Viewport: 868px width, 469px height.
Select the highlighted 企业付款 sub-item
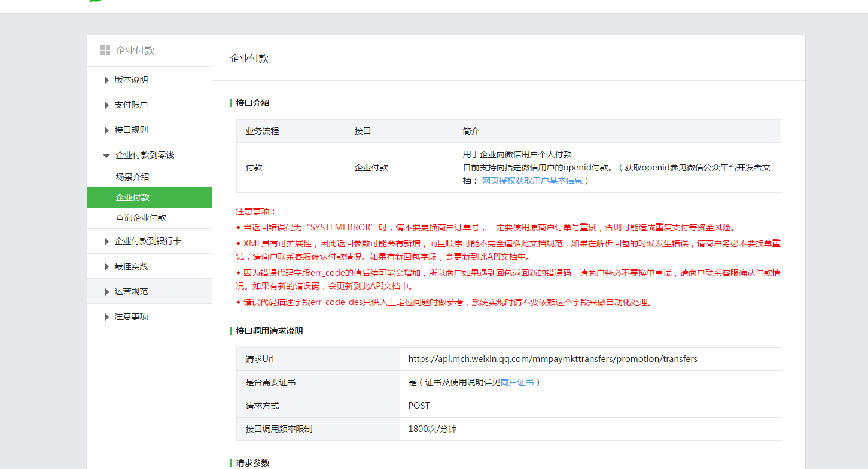tap(150, 197)
